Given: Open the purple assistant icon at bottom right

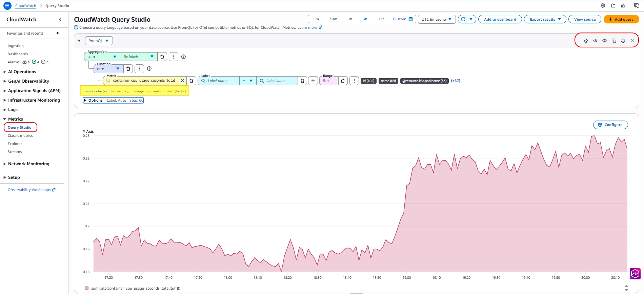Looking at the screenshot, I should click(635, 274).
